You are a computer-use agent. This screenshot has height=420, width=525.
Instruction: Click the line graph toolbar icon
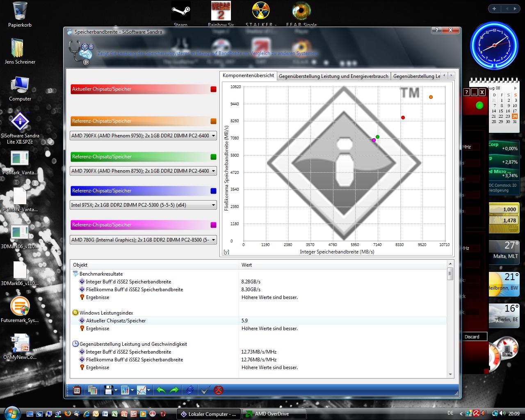click(x=142, y=390)
